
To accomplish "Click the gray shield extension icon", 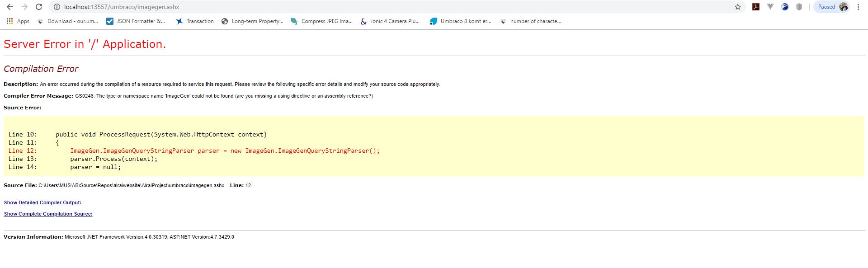I will [799, 7].
